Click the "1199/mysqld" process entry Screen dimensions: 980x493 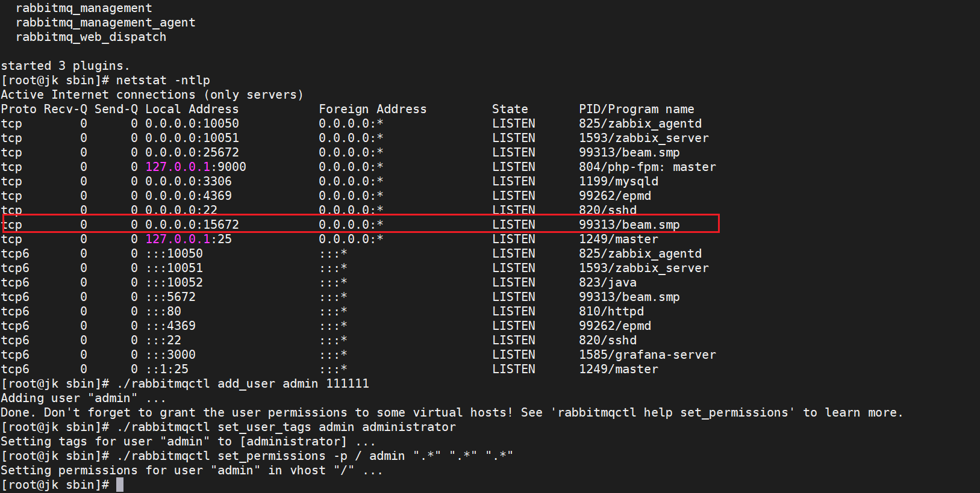click(x=619, y=181)
